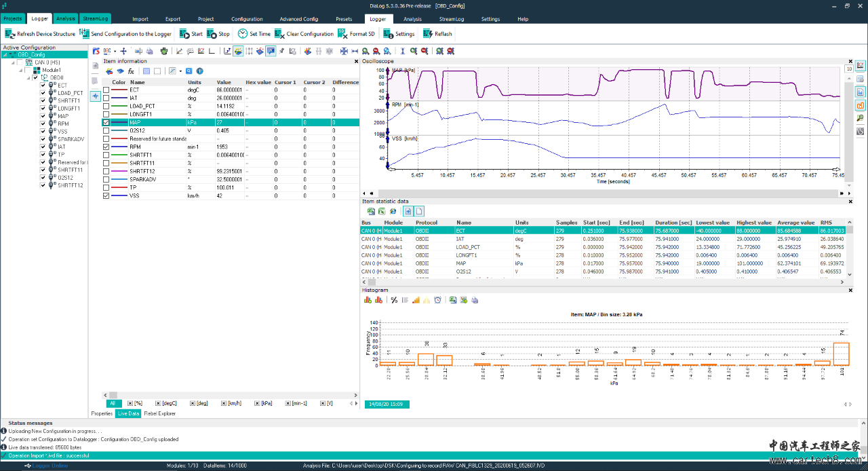Open the Presets ribbon tab
The width and height of the screenshot is (868, 471).
[x=344, y=19]
